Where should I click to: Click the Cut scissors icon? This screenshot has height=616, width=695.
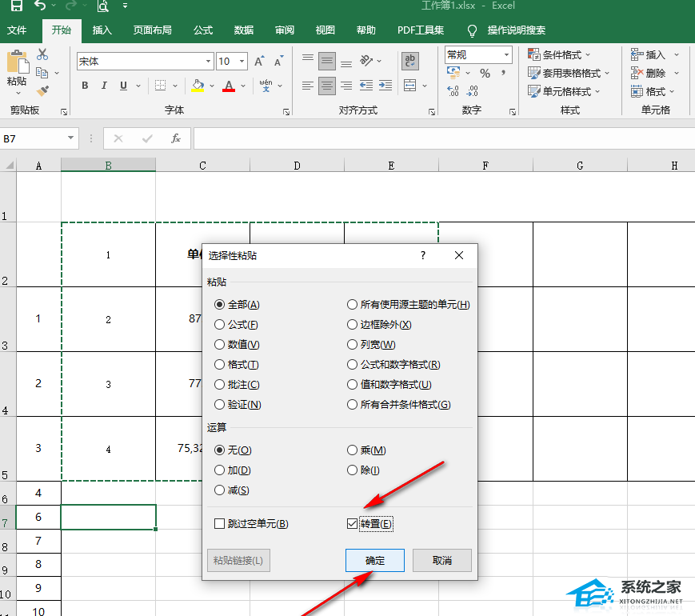[x=42, y=54]
